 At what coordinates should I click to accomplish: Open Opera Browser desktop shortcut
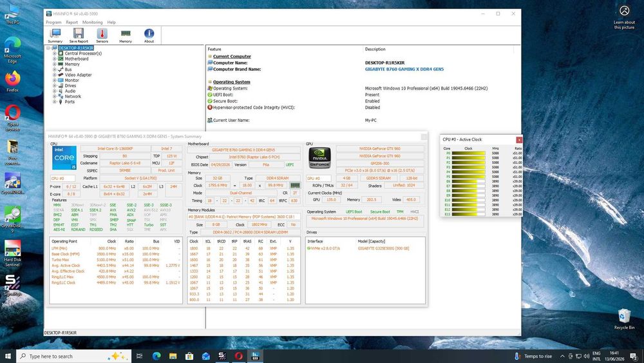click(x=12, y=118)
